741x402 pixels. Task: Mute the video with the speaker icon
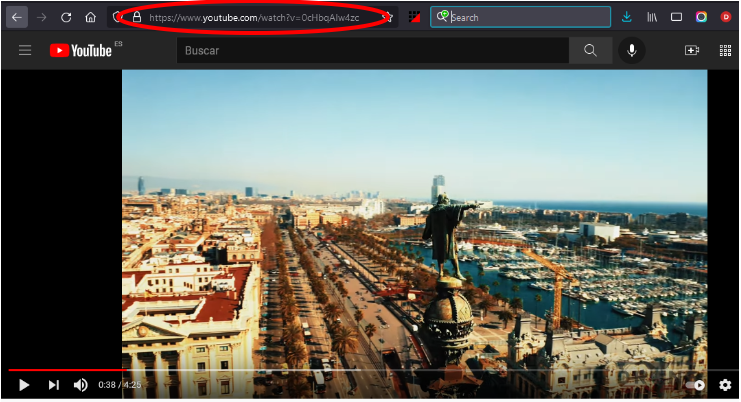pyautogui.click(x=81, y=385)
